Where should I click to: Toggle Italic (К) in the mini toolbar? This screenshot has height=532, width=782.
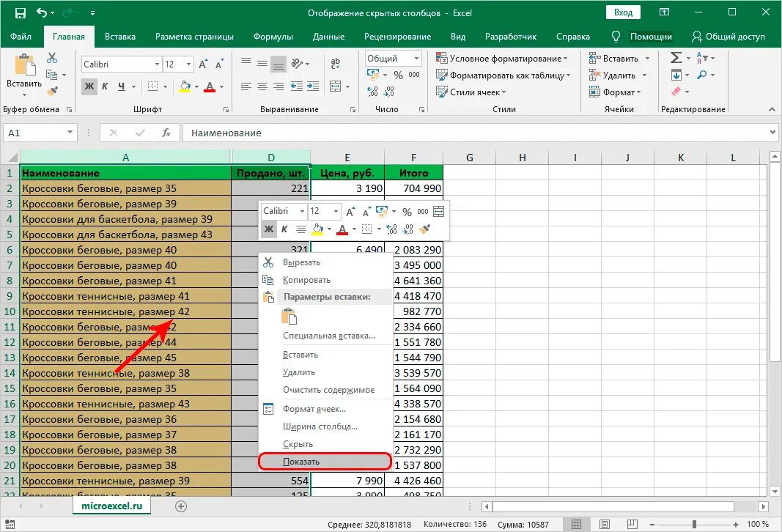pyautogui.click(x=284, y=229)
